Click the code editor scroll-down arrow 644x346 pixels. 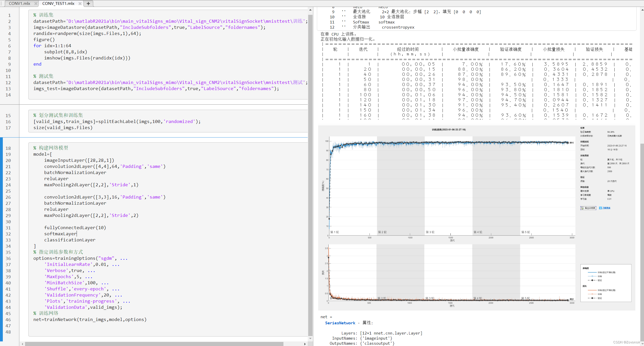point(310,338)
